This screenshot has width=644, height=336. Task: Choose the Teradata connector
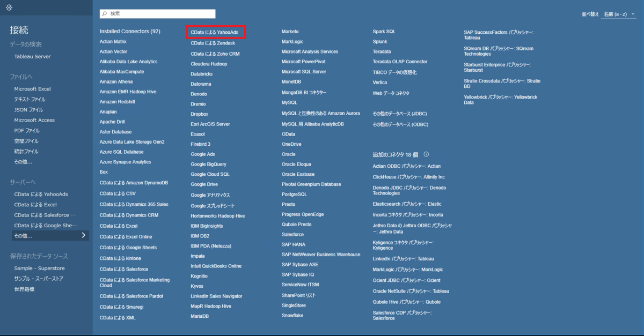[x=382, y=52]
